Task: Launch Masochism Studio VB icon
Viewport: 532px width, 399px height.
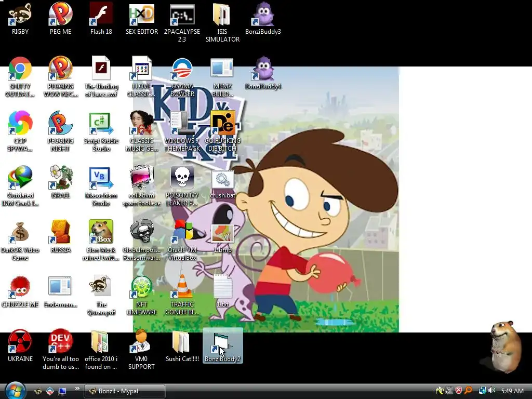Action: click(101, 187)
